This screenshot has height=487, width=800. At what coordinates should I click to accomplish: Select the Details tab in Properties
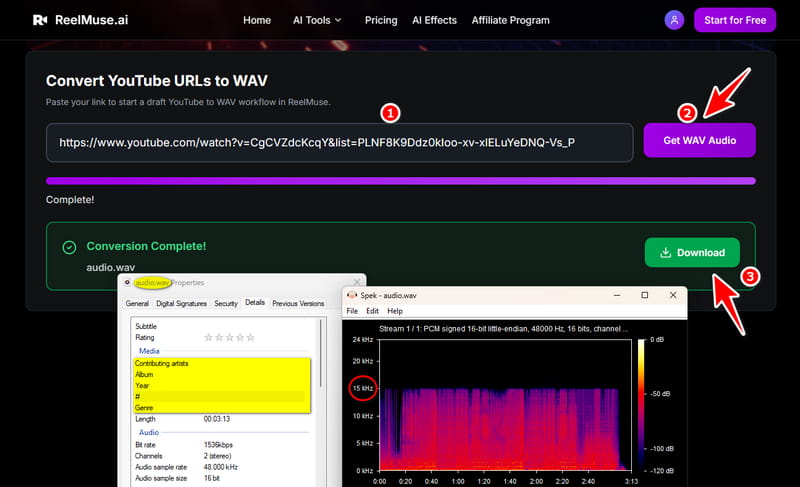coord(255,302)
